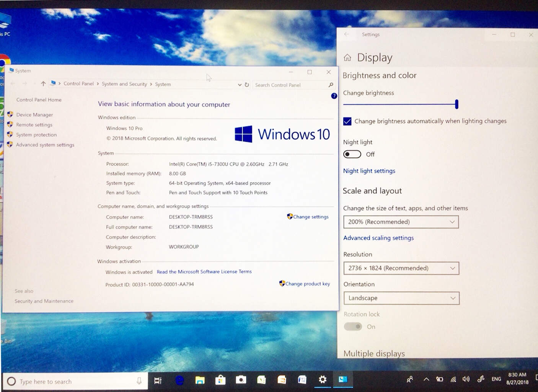
Task: Click the up arrow navigation icon
Action: 43,83
